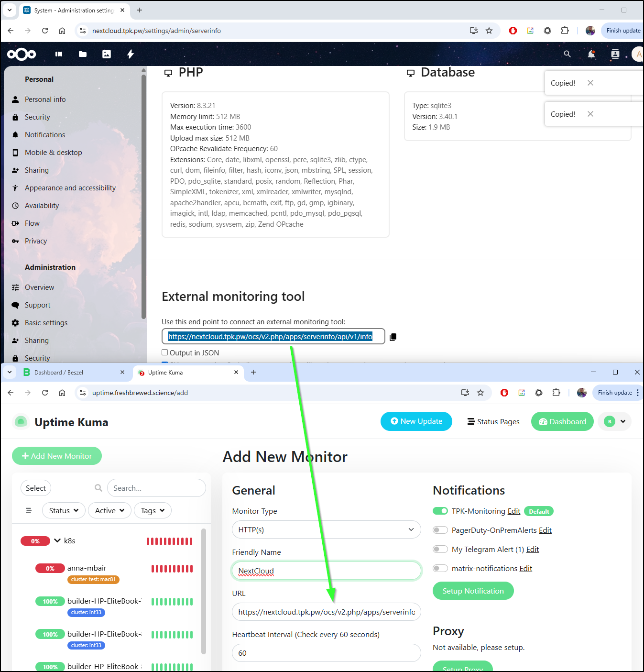Click the Setup Notification button

coord(473,591)
